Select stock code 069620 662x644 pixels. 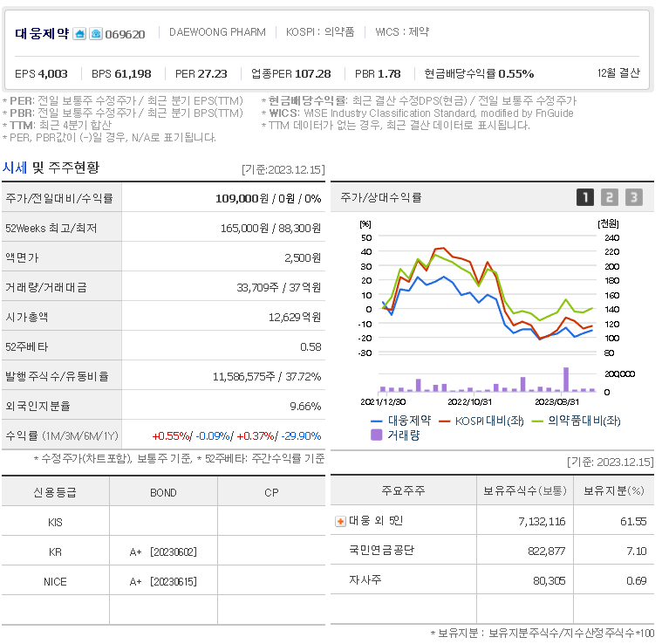click(125, 34)
